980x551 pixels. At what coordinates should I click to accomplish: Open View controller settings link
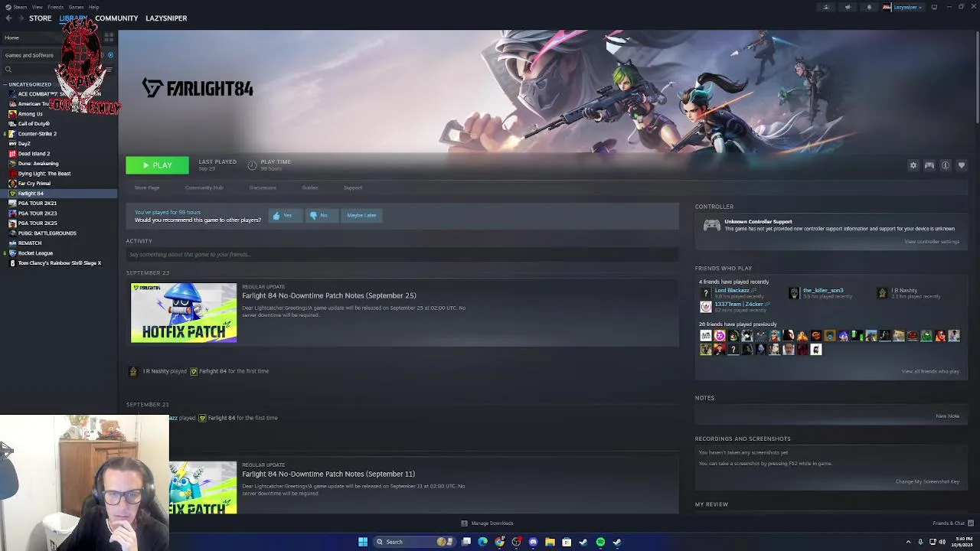click(x=932, y=242)
